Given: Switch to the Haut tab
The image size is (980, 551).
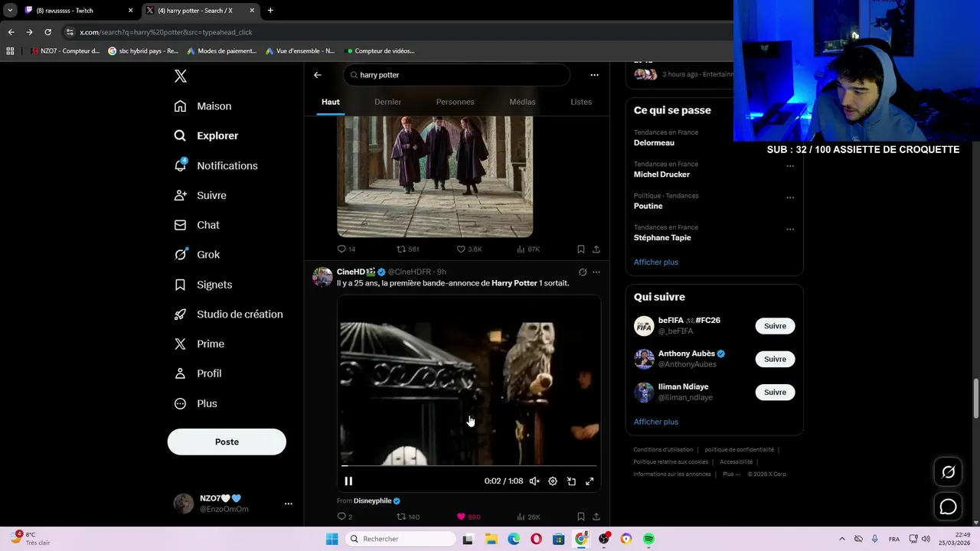Looking at the screenshot, I should pyautogui.click(x=331, y=102).
